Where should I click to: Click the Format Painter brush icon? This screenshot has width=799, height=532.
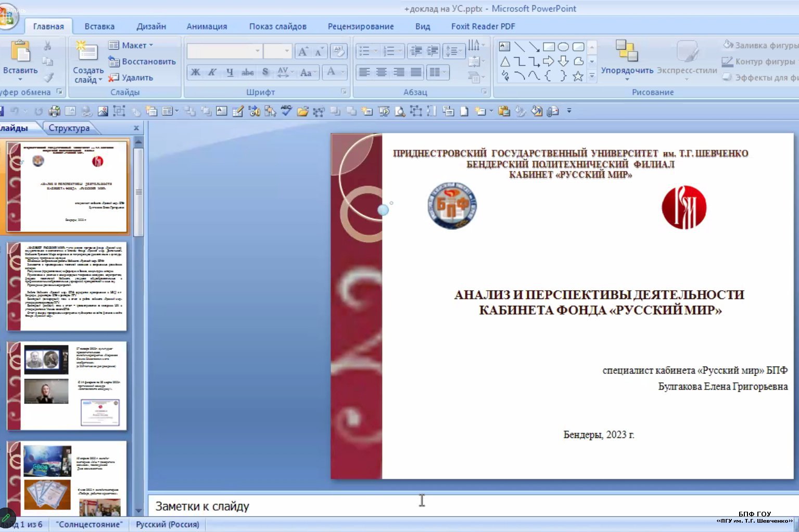pyautogui.click(x=48, y=77)
